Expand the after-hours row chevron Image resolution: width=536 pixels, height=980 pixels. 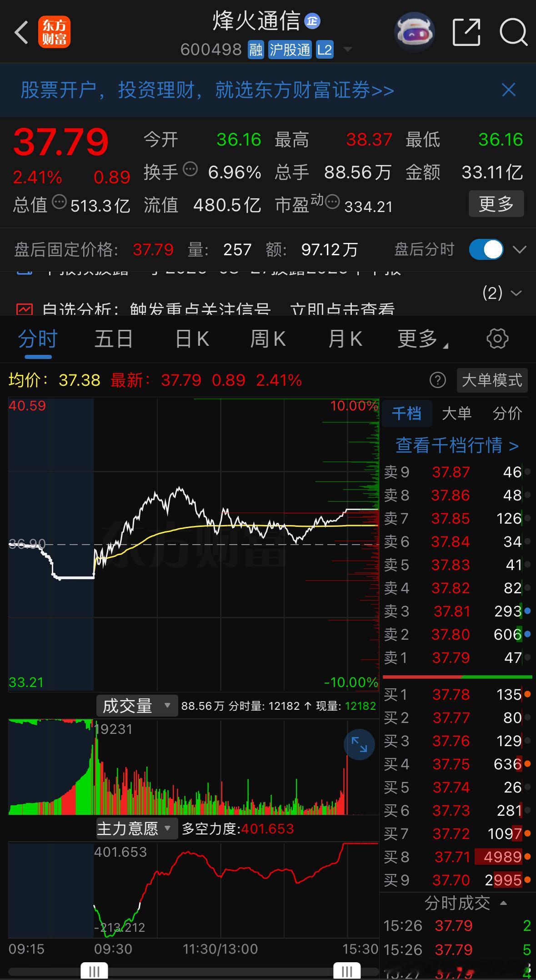[519, 249]
